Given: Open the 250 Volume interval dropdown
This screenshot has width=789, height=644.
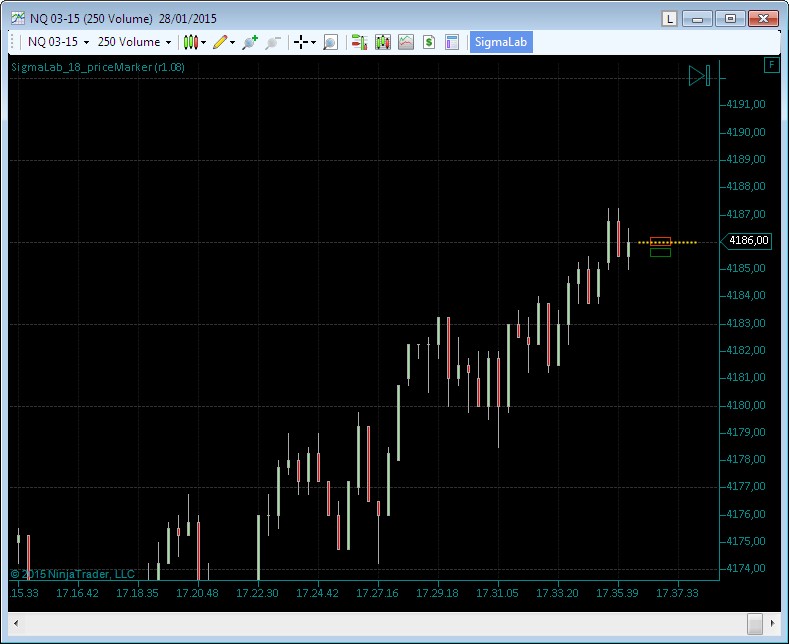Looking at the screenshot, I should coord(134,42).
